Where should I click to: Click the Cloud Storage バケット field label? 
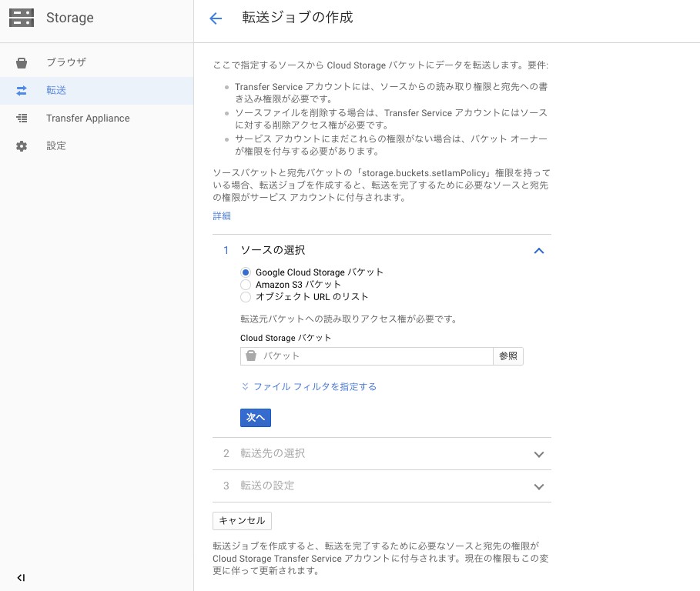(x=286, y=338)
